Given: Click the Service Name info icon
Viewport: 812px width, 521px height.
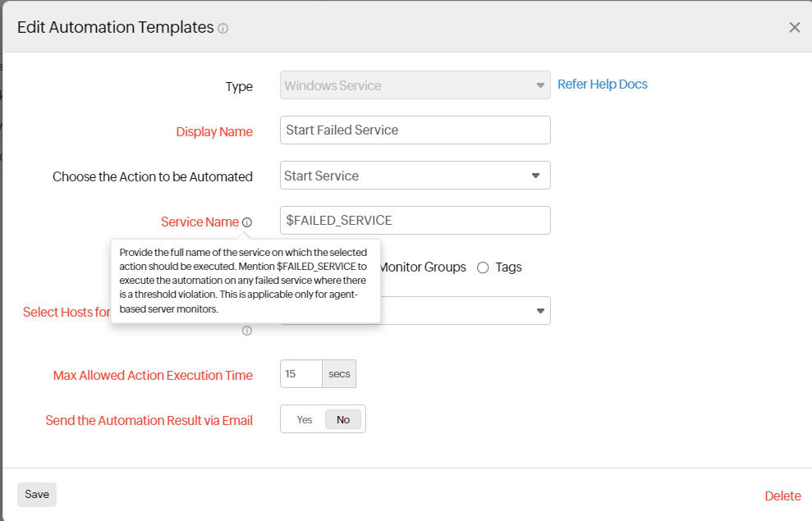Looking at the screenshot, I should 247,222.
